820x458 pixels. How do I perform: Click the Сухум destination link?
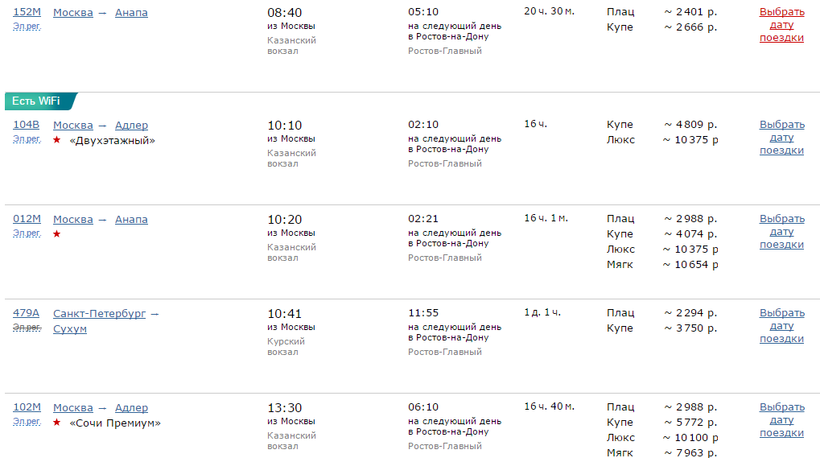point(70,329)
